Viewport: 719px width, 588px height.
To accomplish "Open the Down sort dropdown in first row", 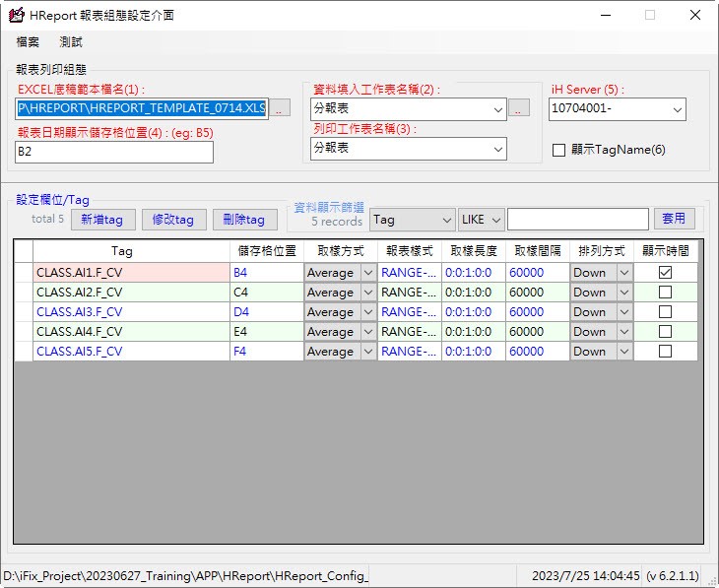I will 623,273.
